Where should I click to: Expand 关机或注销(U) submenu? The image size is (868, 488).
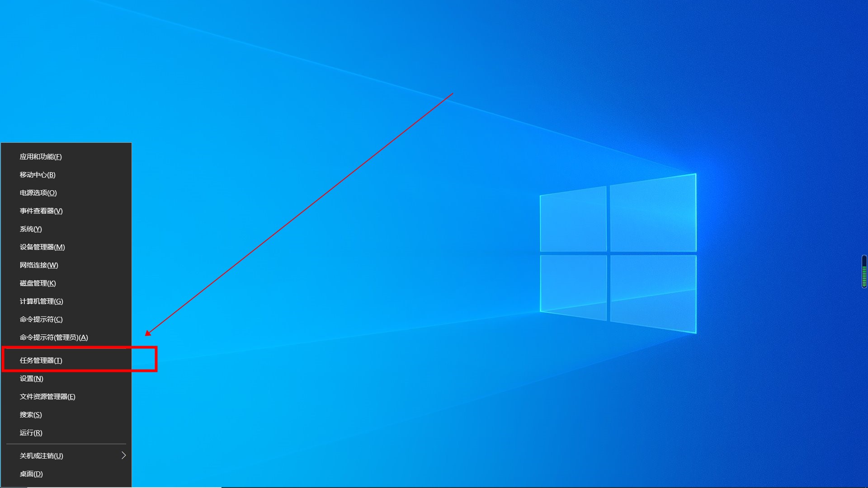(41, 456)
